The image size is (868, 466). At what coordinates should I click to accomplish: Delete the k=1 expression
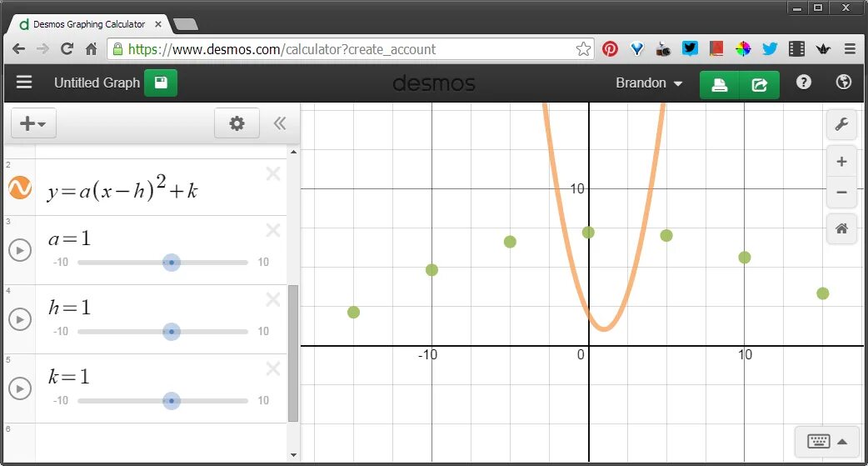pyautogui.click(x=273, y=368)
